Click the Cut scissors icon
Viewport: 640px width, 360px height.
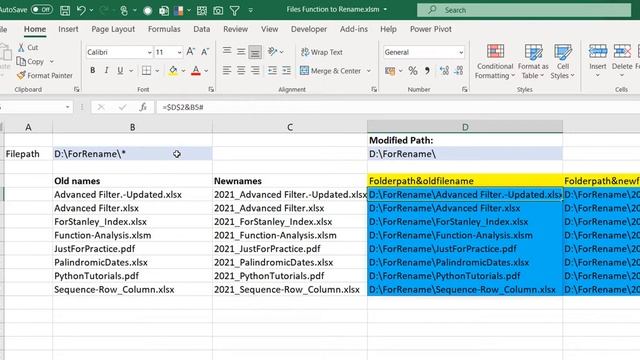click(x=21, y=47)
